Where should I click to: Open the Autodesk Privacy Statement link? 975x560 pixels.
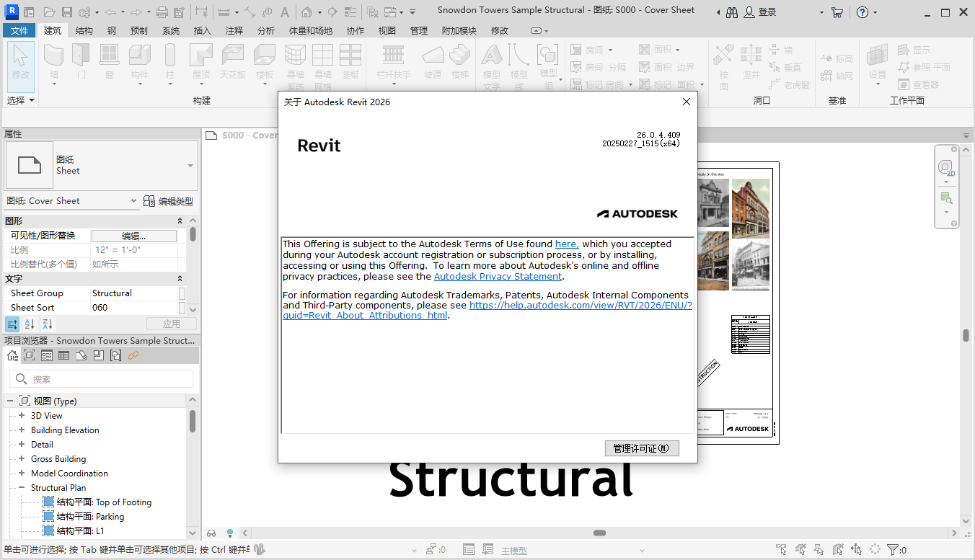(498, 277)
